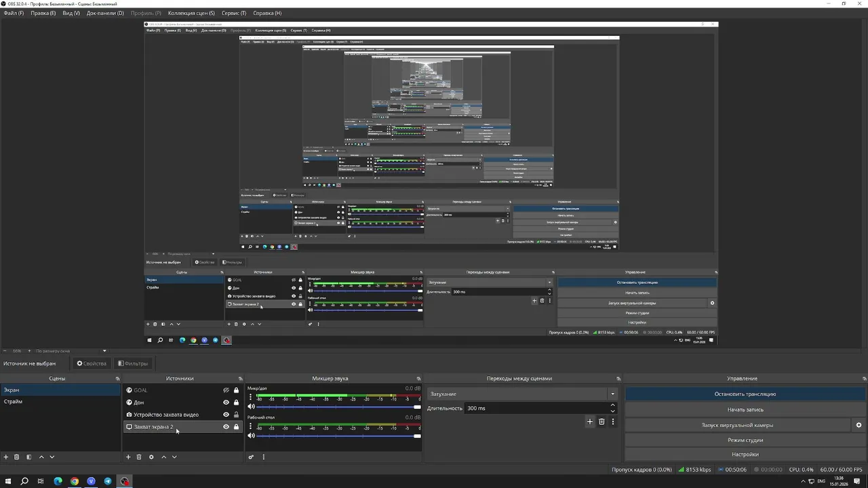Viewport: 868px width, 488px height.
Task: Move scene up with arrow in Сцены toolbar
Action: [x=41, y=457]
